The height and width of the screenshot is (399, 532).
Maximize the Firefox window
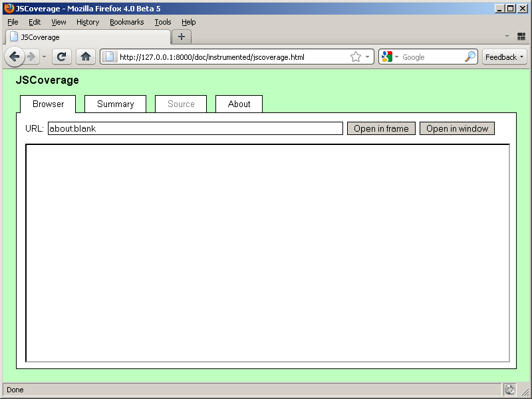point(510,9)
